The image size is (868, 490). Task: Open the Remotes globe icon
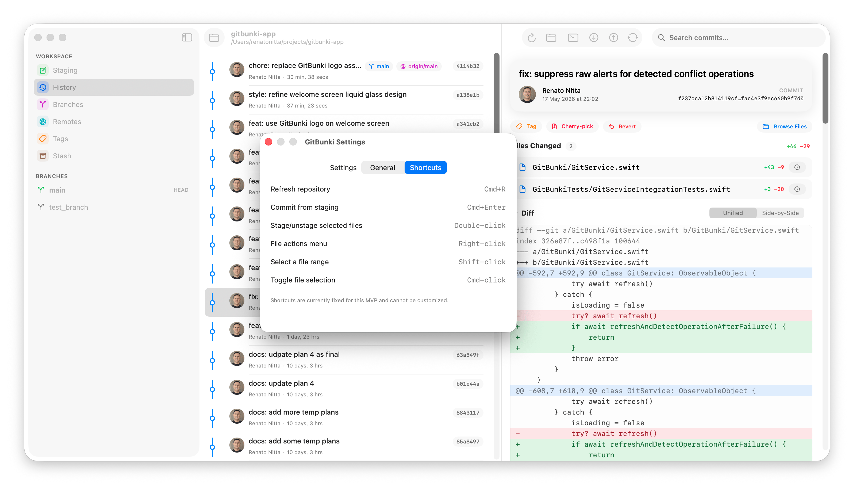[43, 122]
